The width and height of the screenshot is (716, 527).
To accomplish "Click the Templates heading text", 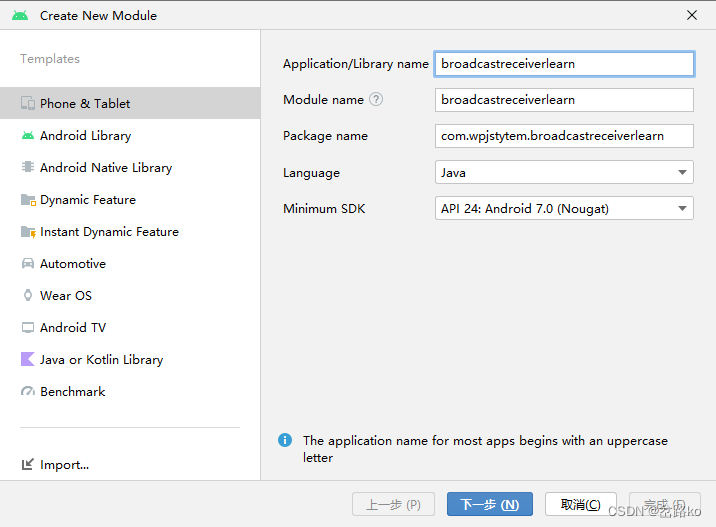I will tap(50, 59).
